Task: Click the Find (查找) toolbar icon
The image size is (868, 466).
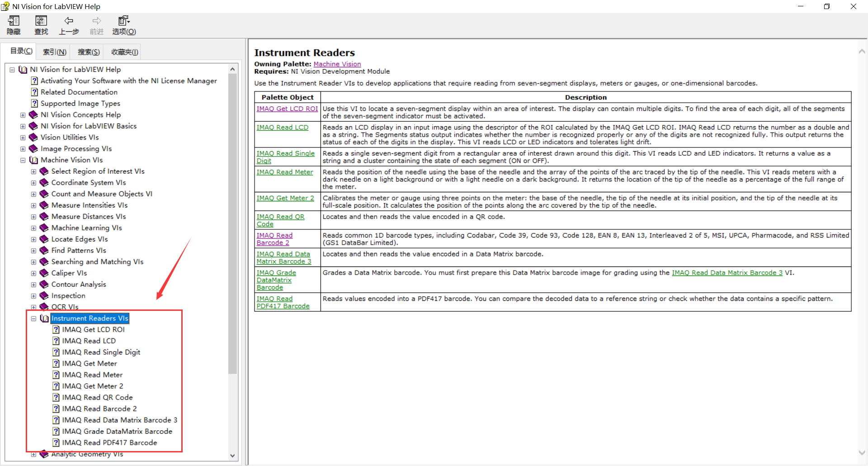Action: click(41, 21)
